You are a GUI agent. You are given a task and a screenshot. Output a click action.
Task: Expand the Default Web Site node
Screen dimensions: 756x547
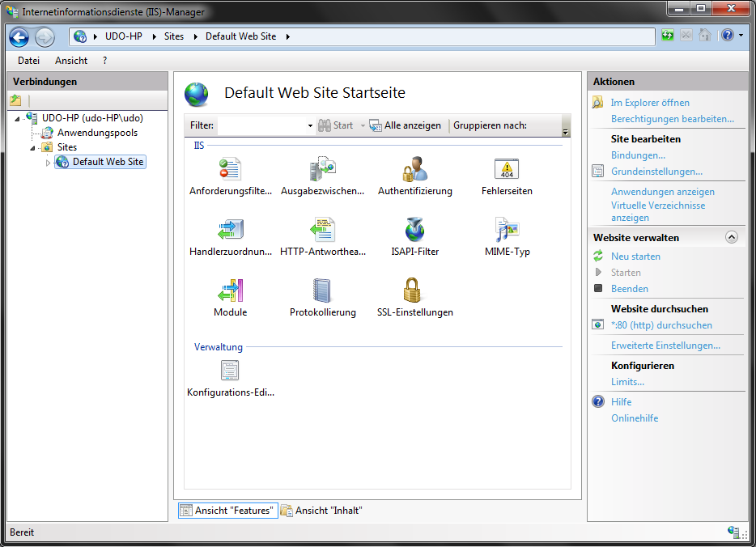coord(48,163)
